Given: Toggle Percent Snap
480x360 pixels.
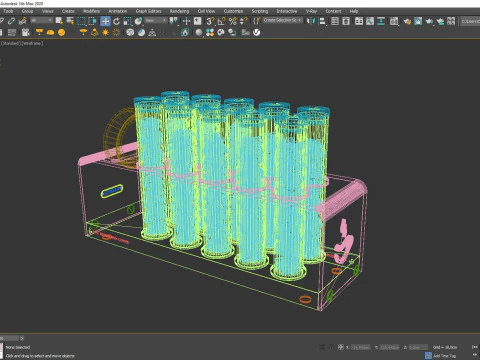Looking at the screenshot, I should point(233,21).
